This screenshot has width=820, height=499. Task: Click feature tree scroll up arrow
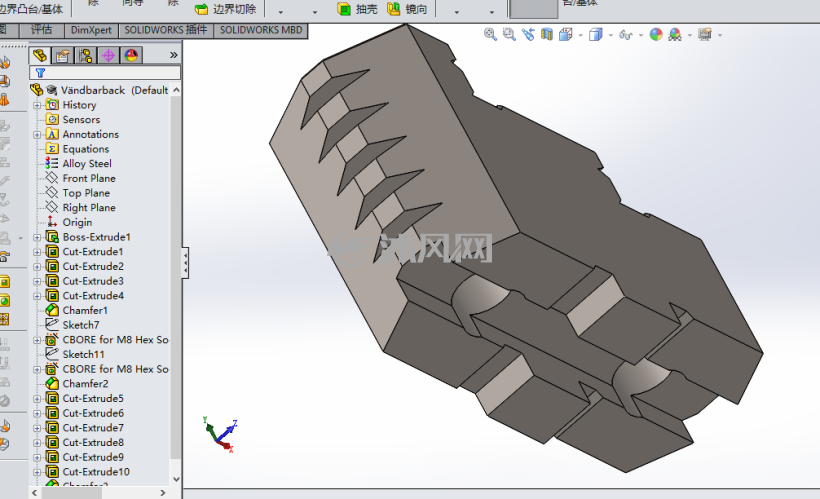176,90
